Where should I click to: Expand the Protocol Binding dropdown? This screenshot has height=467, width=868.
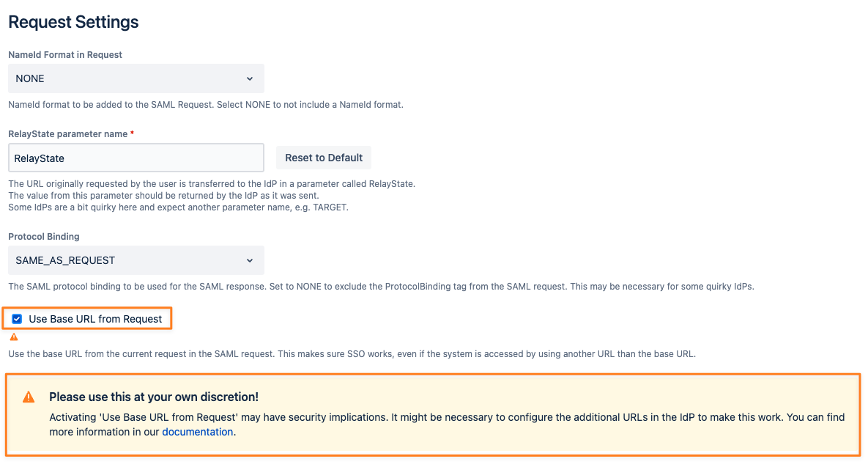136,260
